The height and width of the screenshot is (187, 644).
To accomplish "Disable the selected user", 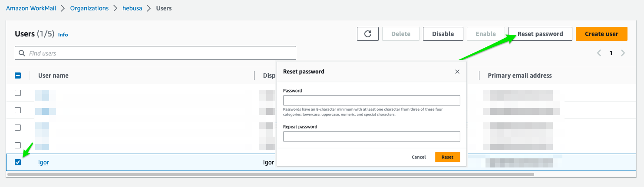I will coord(443,34).
